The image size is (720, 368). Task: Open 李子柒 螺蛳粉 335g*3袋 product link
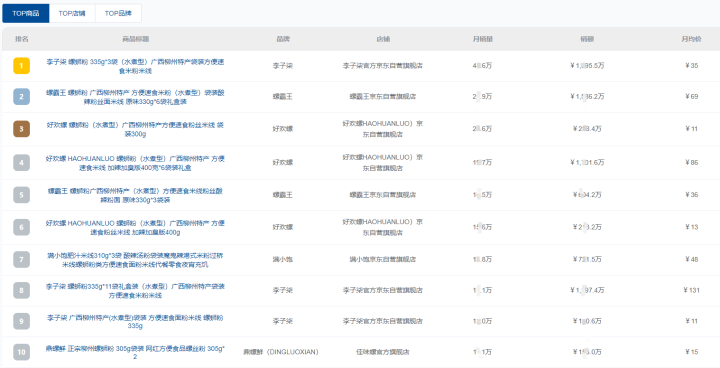[x=135, y=66]
